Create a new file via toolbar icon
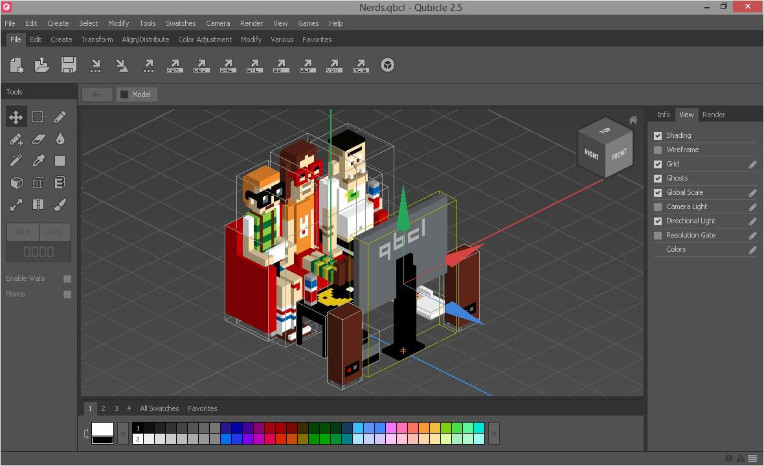Viewport: 764px width, 466px height. point(17,65)
